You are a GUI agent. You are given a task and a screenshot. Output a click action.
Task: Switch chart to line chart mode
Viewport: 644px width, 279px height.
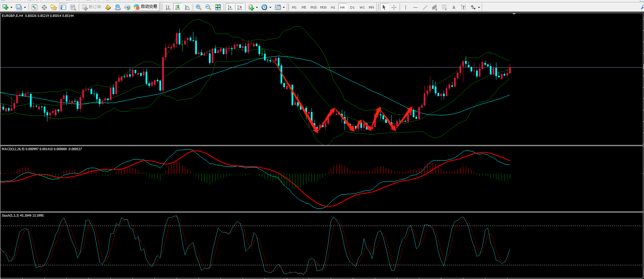pos(187,7)
